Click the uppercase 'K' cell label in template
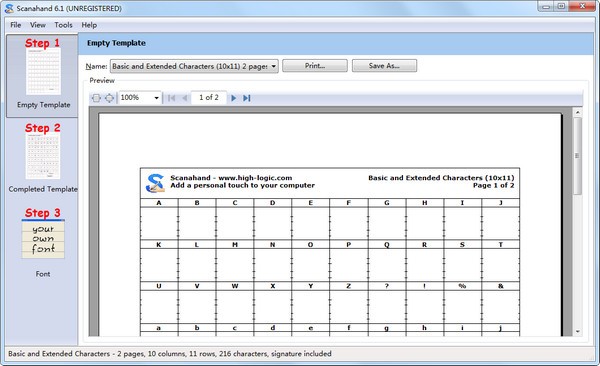Viewport: 600px width, 366px height. click(159, 245)
